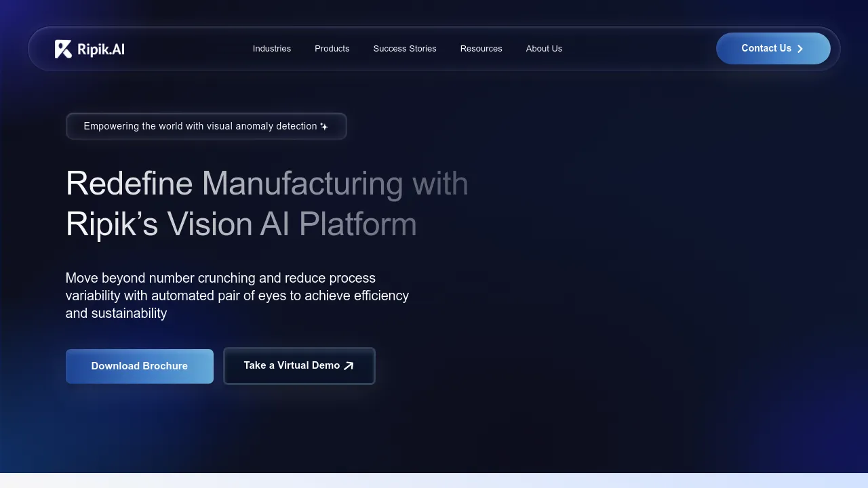The image size is (868, 488).
Task: Click the "Redefine Manufacturing with" headline text
Action: pyautogui.click(x=267, y=184)
